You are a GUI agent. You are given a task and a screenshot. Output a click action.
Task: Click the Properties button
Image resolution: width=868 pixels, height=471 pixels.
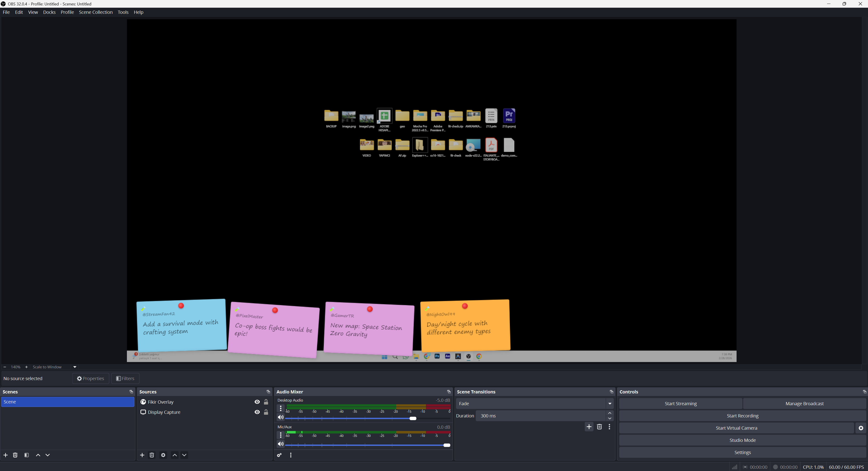[x=91, y=379]
